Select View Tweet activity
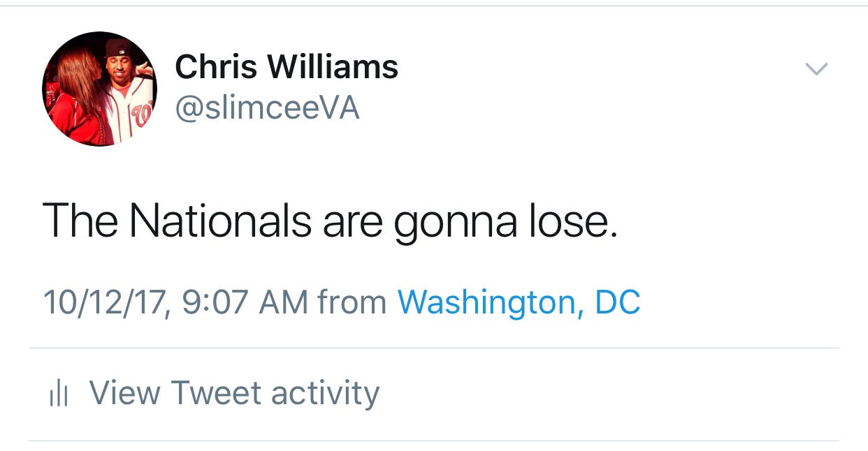868x451 pixels. (x=234, y=393)
